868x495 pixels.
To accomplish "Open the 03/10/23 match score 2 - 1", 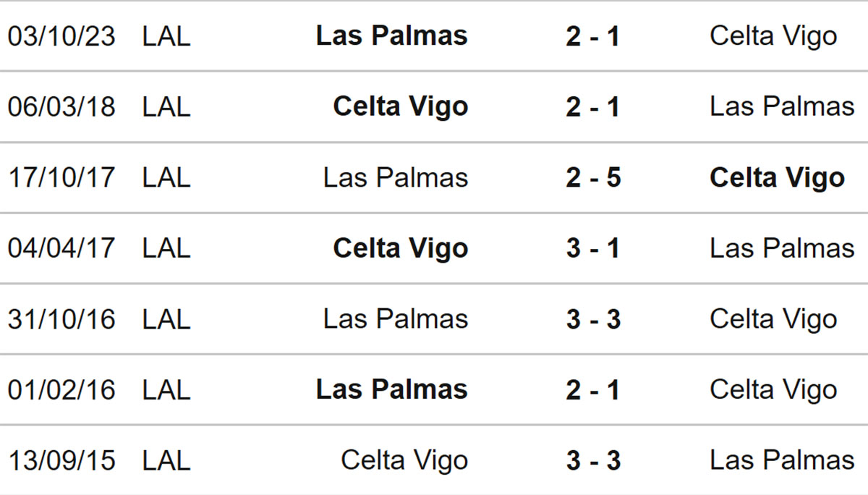I will pyautogui.click(x=593, y=36).
